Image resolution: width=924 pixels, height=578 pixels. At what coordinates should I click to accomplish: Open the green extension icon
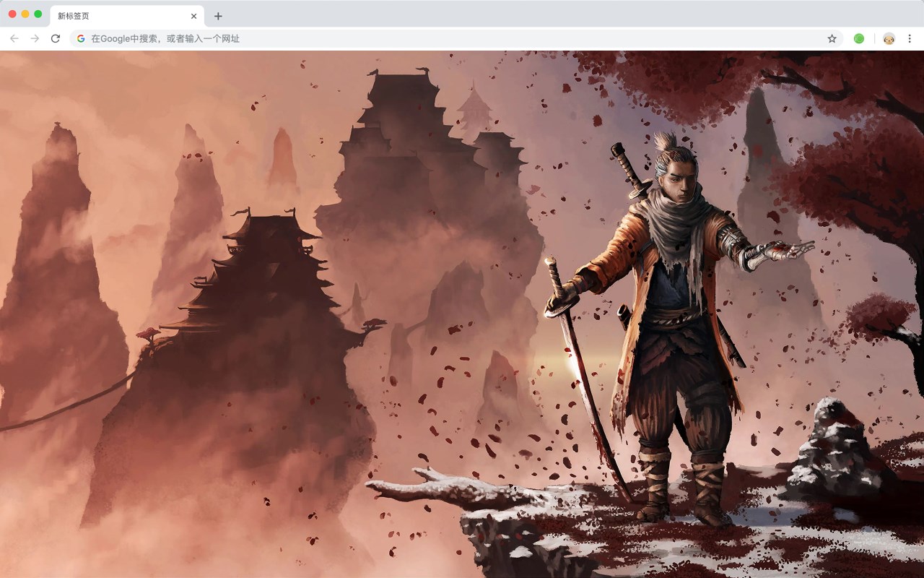click(x=859, y=38)
